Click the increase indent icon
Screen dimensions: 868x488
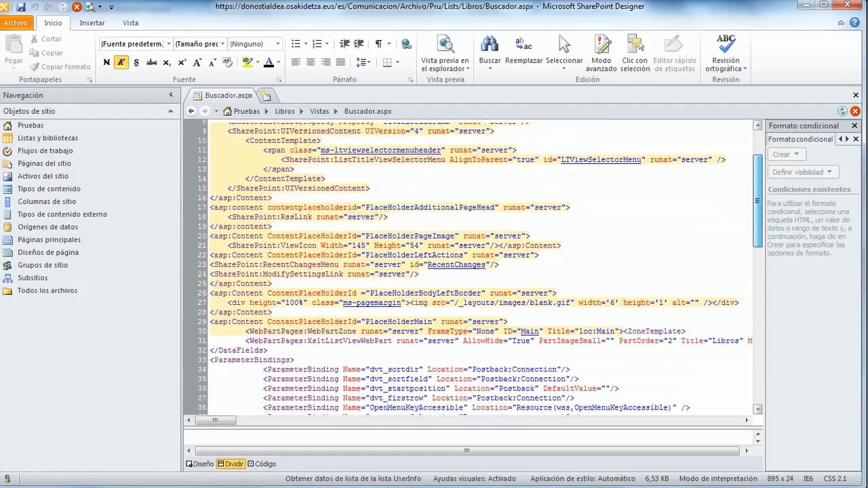pos(359,44)
